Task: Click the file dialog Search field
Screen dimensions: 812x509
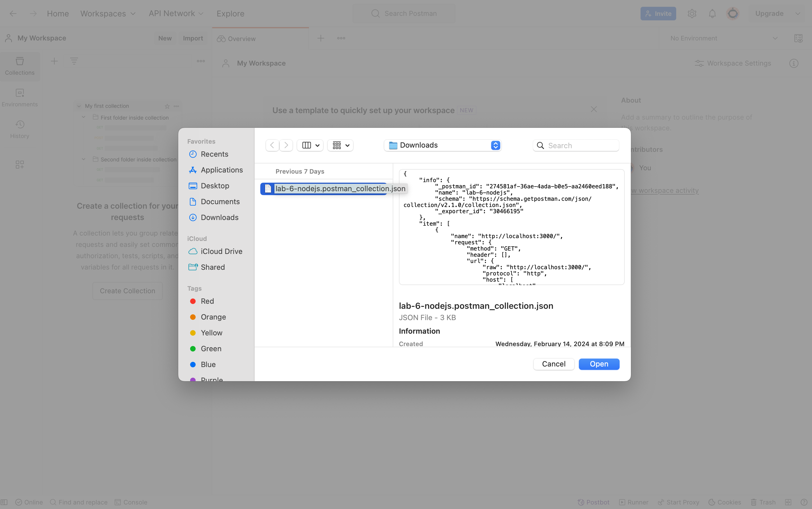Action: click(576, 145)
